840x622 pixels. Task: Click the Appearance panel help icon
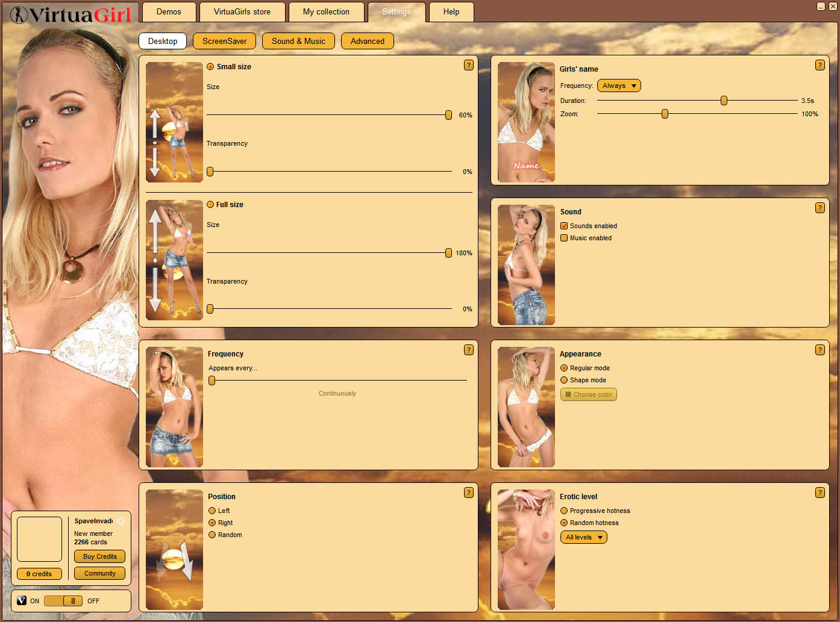(820, 350)
